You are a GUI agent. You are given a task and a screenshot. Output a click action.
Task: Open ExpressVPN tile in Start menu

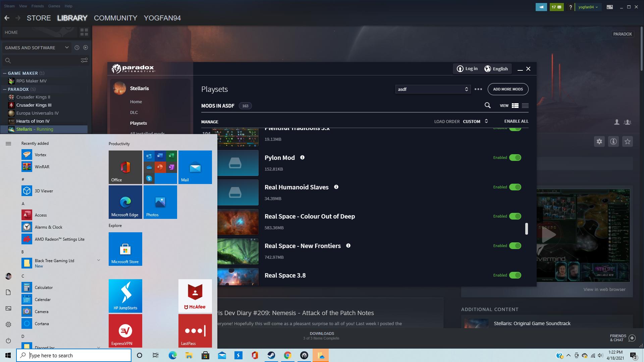125,331
